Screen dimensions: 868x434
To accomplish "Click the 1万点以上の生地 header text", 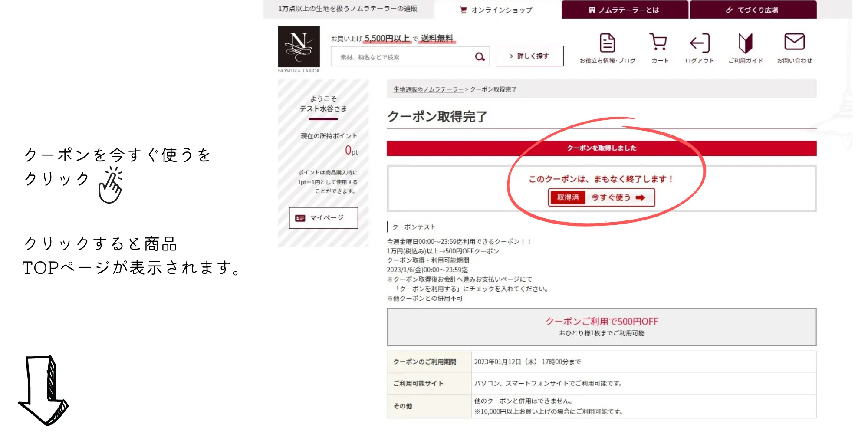I will click(348, 9).
